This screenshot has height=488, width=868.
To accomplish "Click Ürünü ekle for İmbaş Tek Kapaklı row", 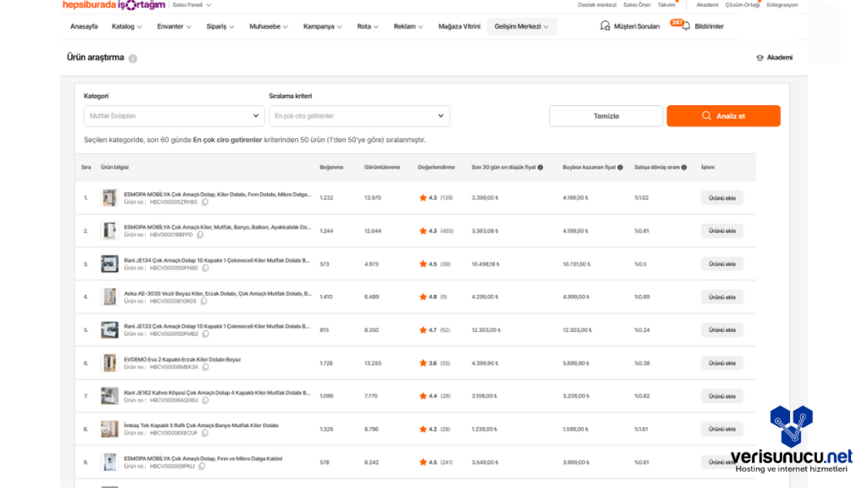I will (x=722, y=429).
